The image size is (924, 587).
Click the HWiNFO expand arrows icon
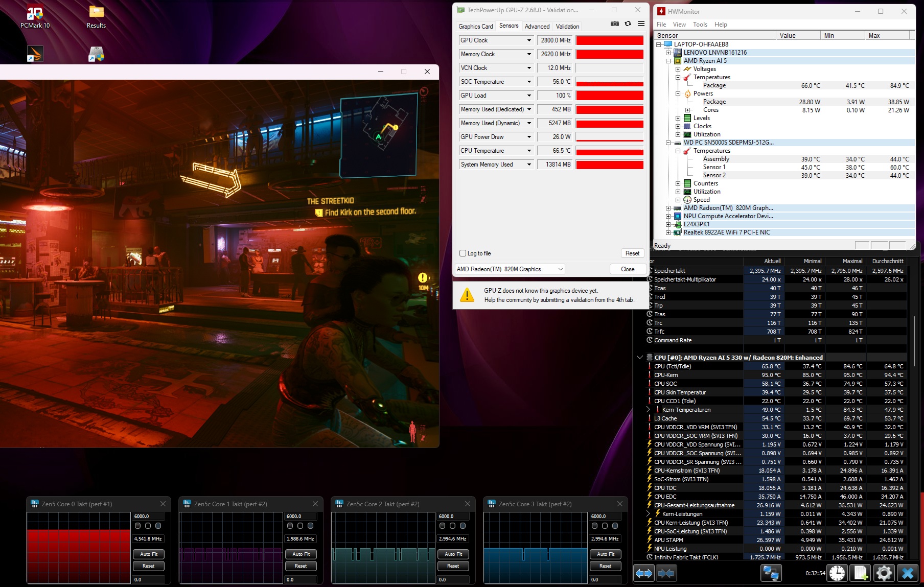click(x=644, y=573)
